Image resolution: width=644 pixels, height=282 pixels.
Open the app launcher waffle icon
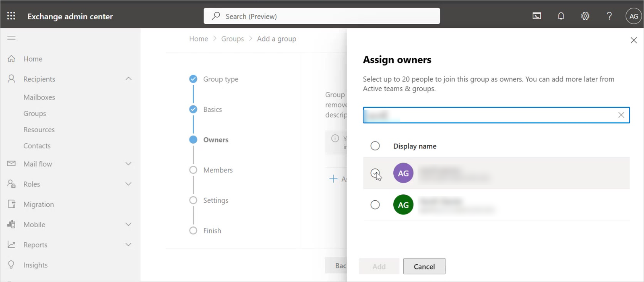(11, 16)
